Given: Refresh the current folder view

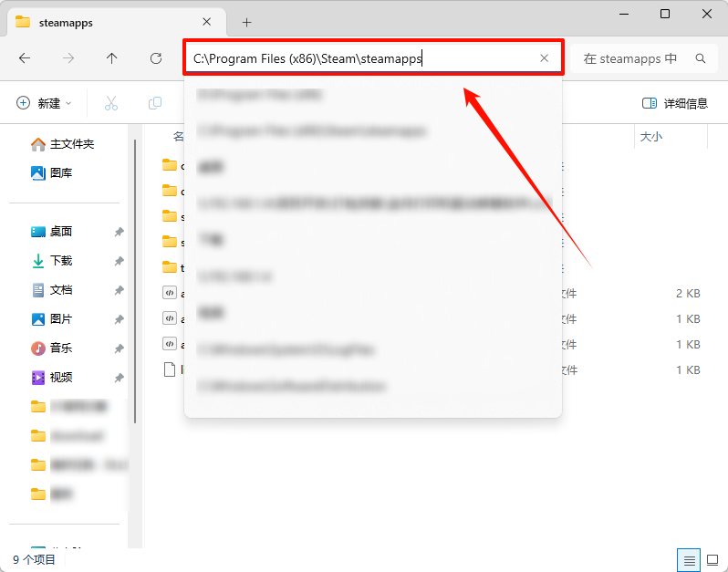Looking at the screenshot, I should coord(156,58).
